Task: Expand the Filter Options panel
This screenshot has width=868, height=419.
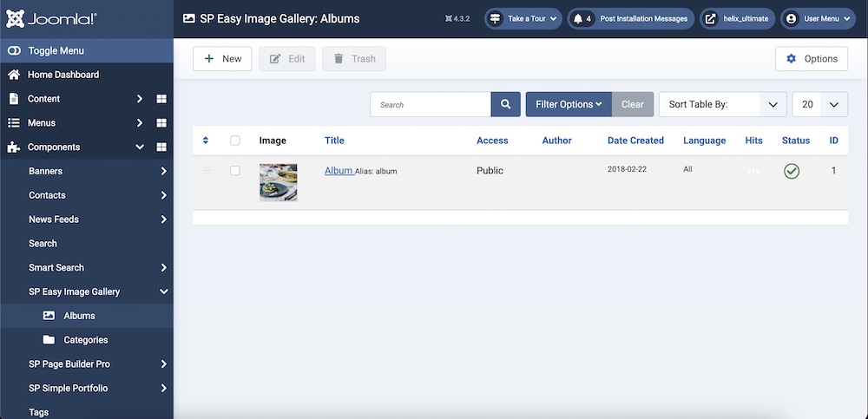Action: tap(568, 104)
